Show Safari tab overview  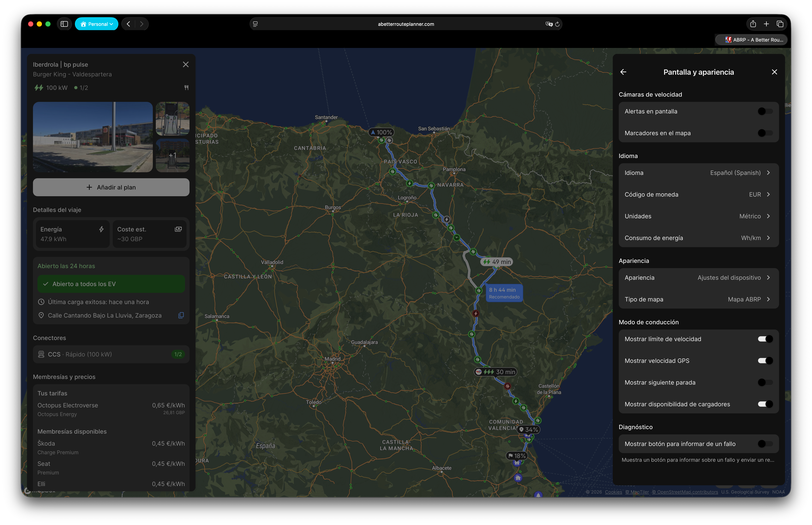click(x=780, y=24)
